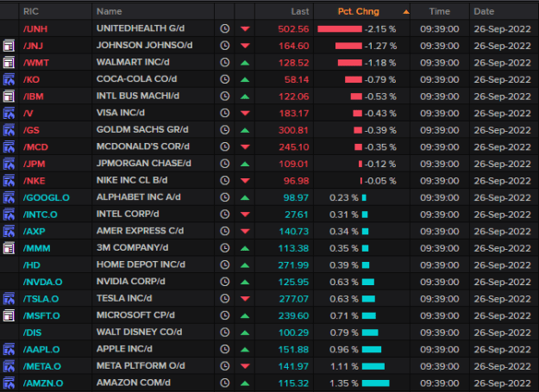The width and height of the screenshot is (539, 392).
Task: Click the delayed clock icon for WALT DISNEY
Action: click(x=225, y=333)
